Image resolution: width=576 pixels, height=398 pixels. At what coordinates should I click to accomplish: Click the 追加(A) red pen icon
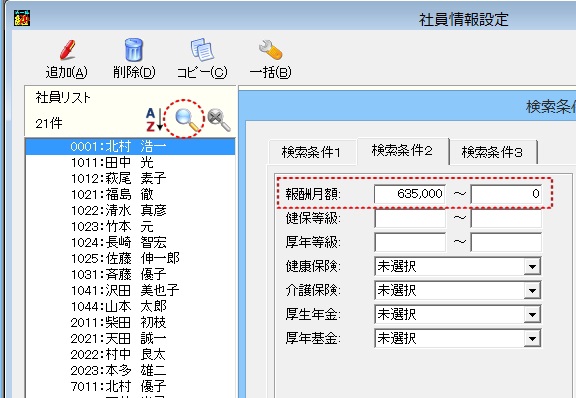[x=67, y=50]
